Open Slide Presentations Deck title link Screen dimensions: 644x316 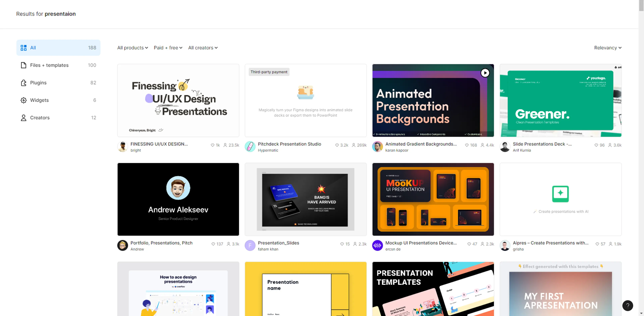pyautogui.click(x=542, y=144)
